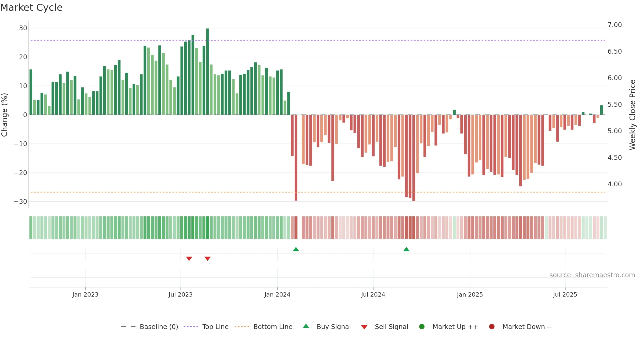Click the 4.00 price axis label
The image size is (644, 362).
tap(615, 184)
